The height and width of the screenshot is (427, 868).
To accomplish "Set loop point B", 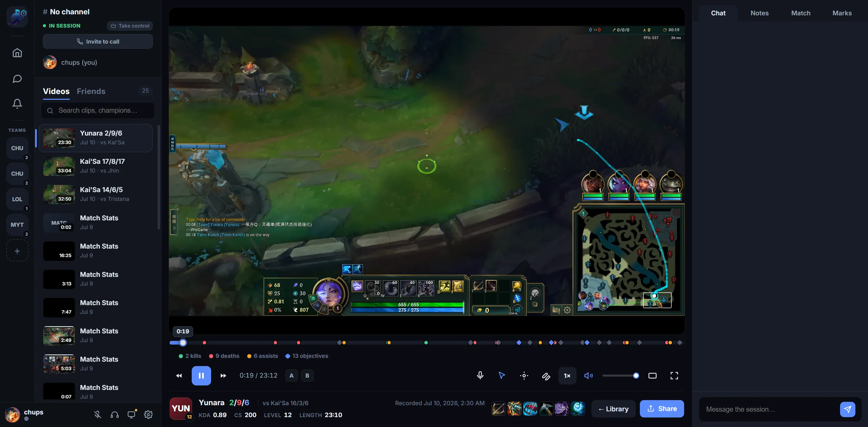I will 307,376.
